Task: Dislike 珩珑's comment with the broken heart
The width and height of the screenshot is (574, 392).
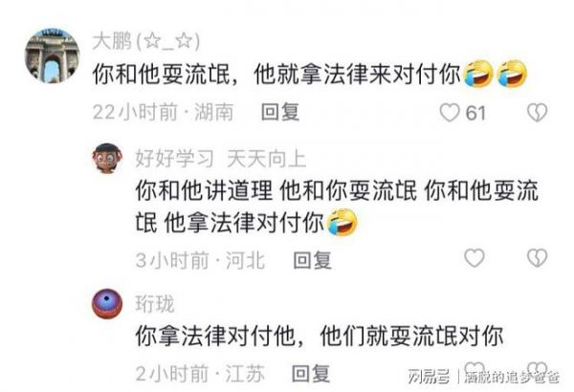Action: click(537, 370)
